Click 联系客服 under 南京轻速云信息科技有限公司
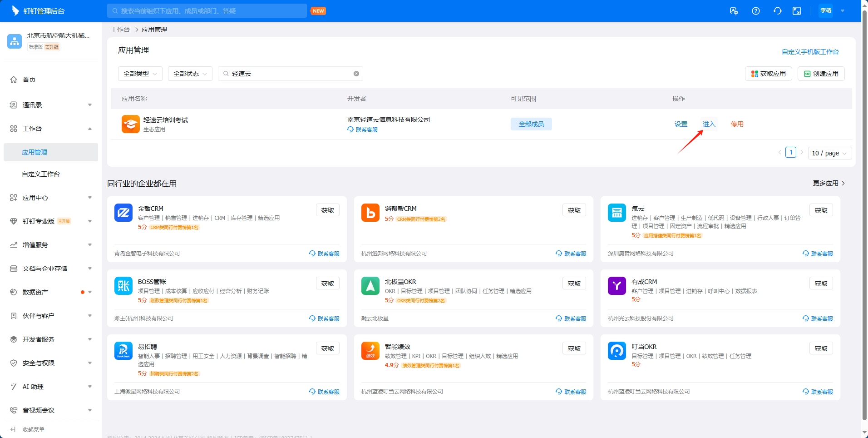 point(363,129)
